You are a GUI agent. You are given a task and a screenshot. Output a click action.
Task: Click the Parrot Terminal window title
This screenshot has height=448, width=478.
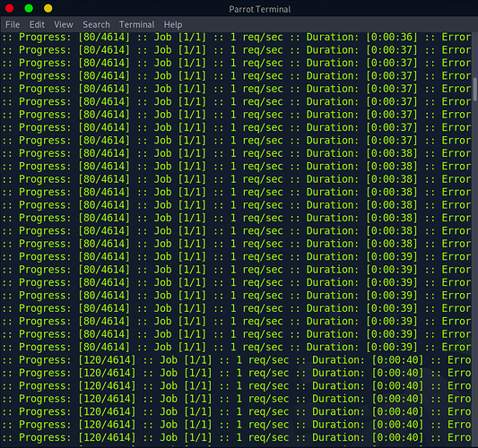(260, 9)
